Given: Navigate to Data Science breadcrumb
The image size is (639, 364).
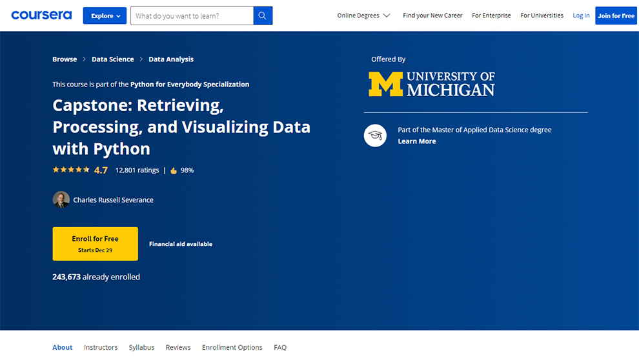Looking at the screenshot, I should [x=112, y=59].
